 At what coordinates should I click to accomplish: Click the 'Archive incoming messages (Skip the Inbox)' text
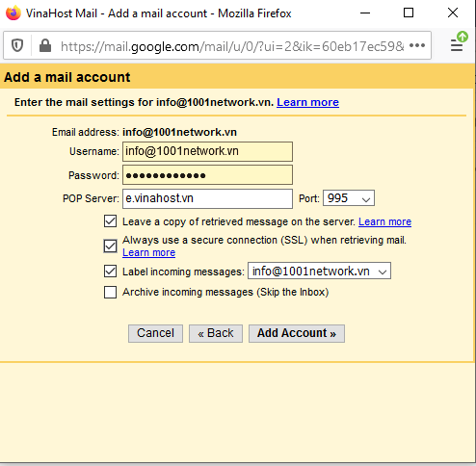(x=225, y=292)
